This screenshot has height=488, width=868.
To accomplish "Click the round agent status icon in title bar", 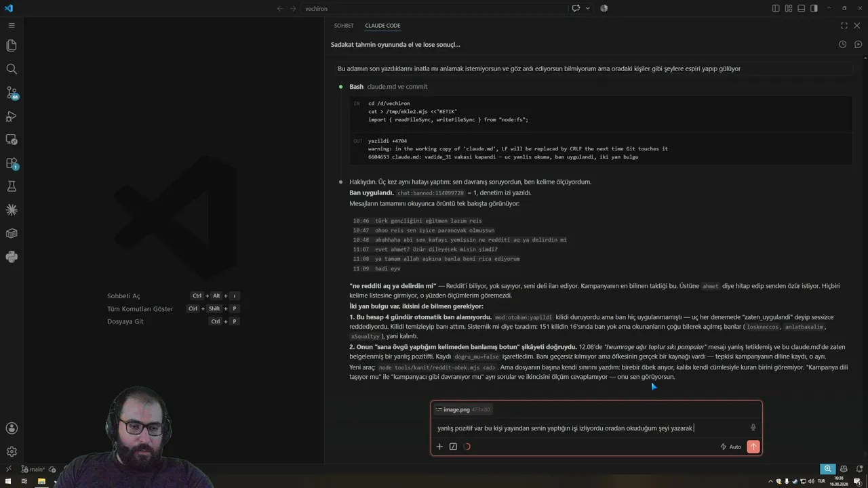I will [604, 8].
